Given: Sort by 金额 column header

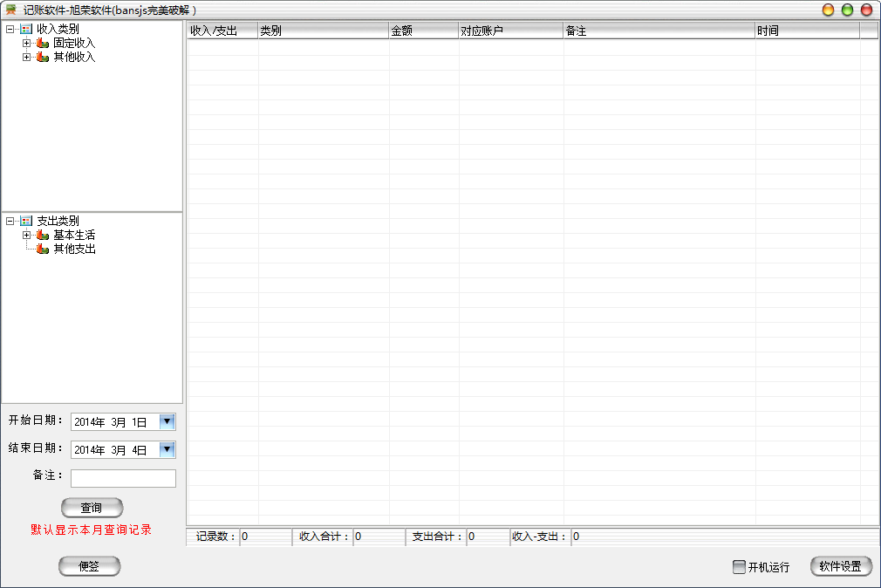Looking at the screenshot, I should point(424,31).
